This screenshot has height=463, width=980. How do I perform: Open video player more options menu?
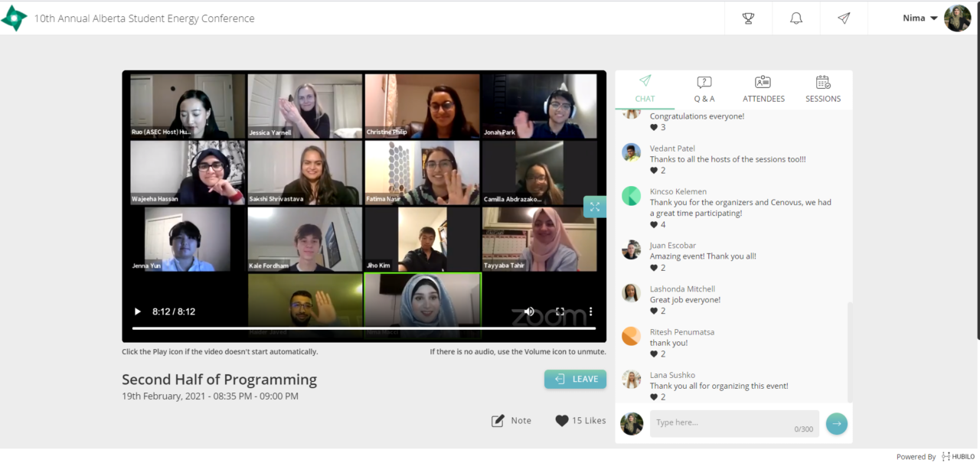pyautogui.click(x=590, y=311)
